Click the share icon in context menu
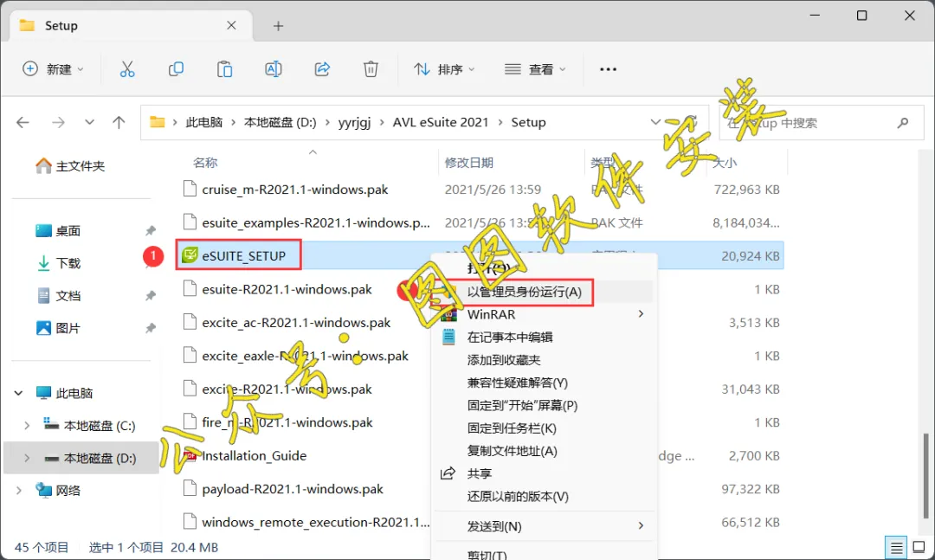This screenshot has width=935, height=560. pos(448,473)
